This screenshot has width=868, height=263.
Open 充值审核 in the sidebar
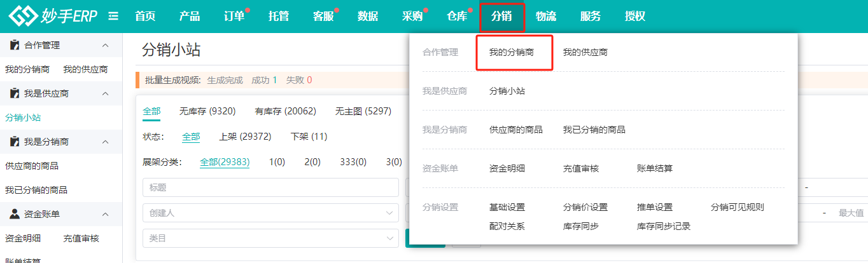(81, 238)
